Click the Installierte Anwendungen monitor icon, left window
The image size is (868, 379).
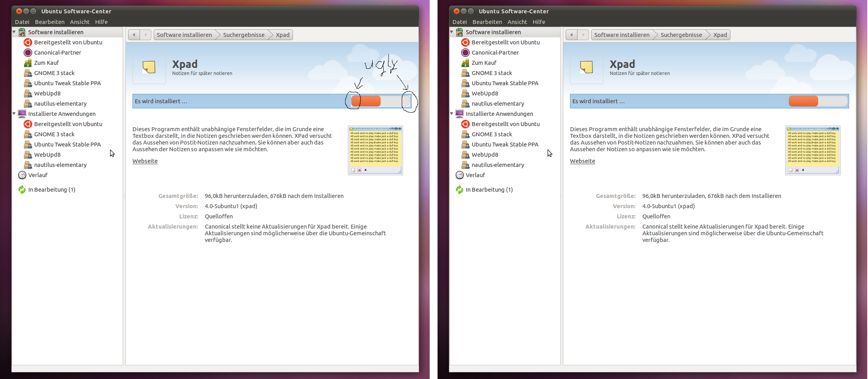(22, 114)
